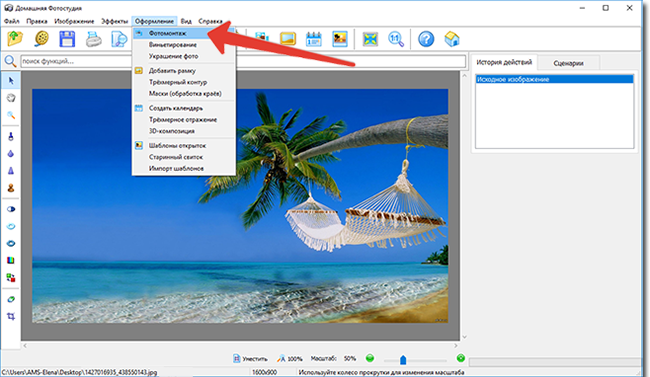This screenshot has height=377, width=650.
Task: Click the postcard template toolbar icon
Action: [x=340, y=39]
